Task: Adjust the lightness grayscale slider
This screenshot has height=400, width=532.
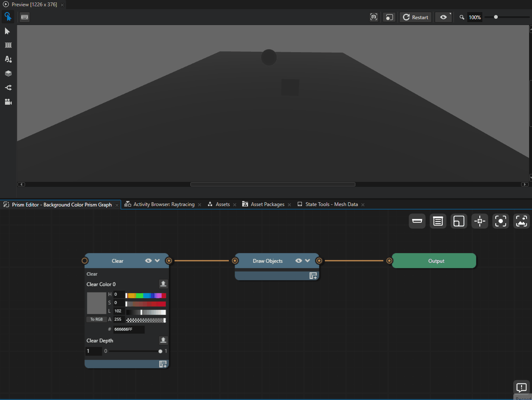Action: [146, 312]
